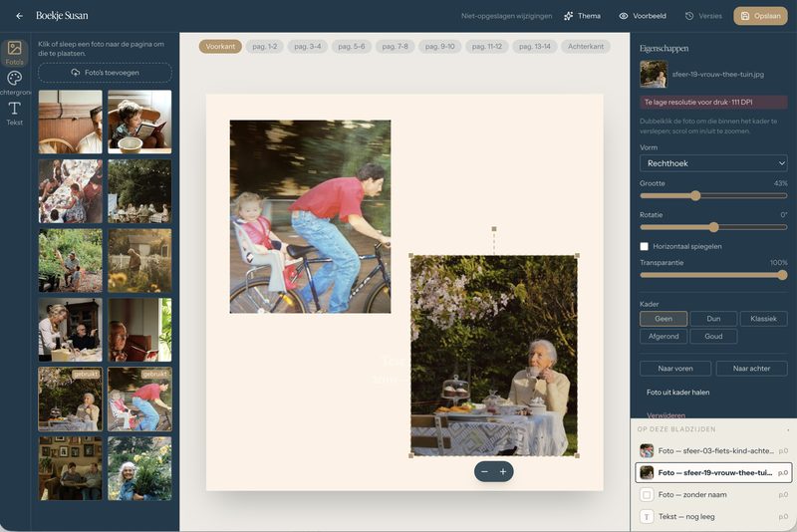Viewport: 797px width, 532px height.
Task: Pick thumbnail of woman with yellow flowers
Action: pyautogui.click(x=139, y=468)
